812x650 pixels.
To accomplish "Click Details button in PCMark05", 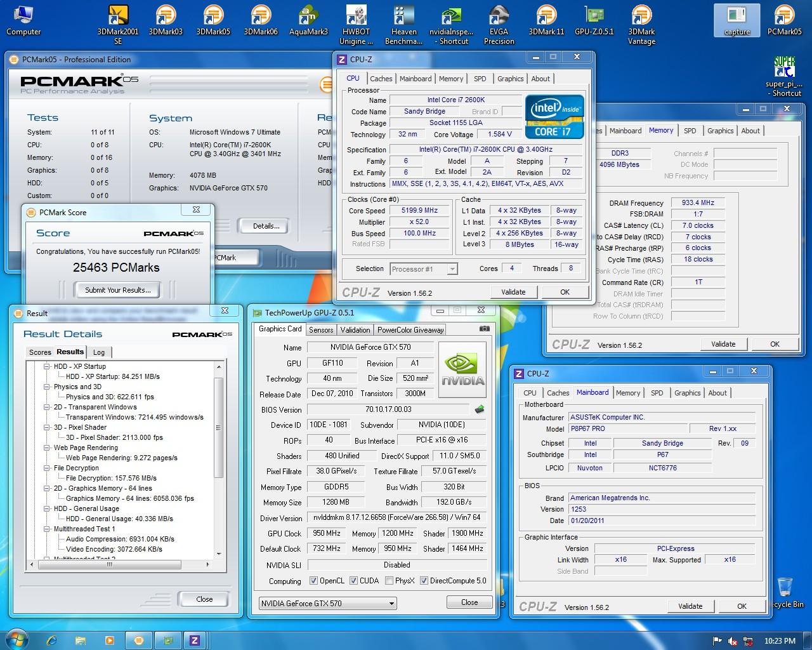I will click(x=266, y=226).
